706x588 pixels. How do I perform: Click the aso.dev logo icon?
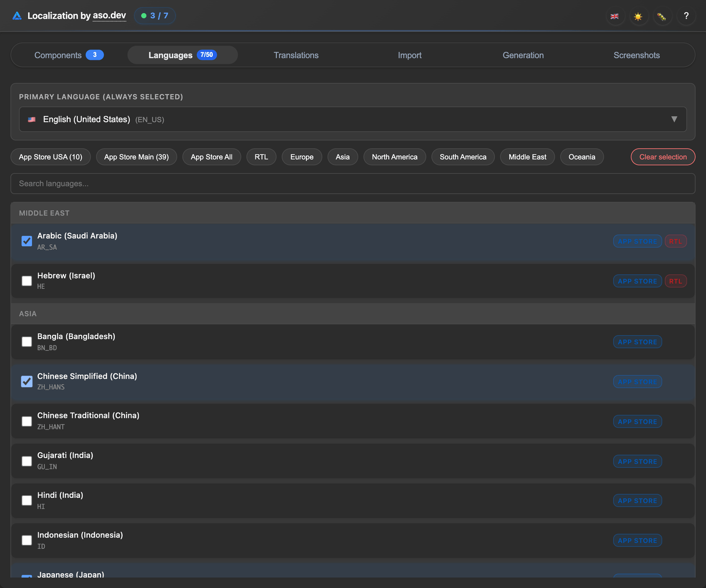tap(17, 16)
